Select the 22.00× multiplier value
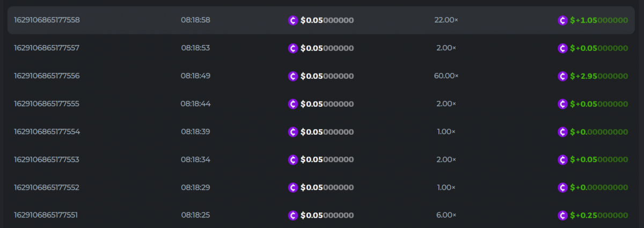644x228 pixels. 446,20
